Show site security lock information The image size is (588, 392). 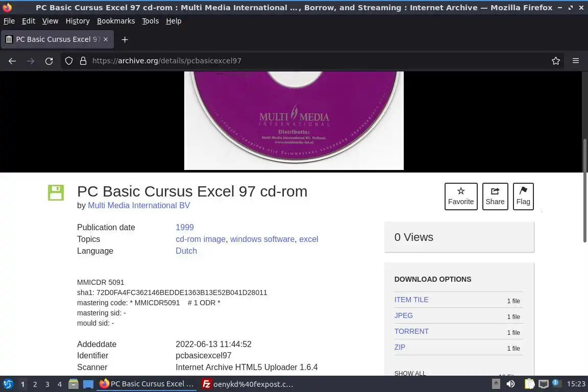pyautogui.click(x=83, y=61)
